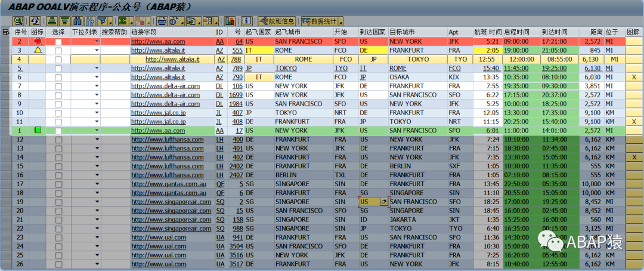Sort the list in descending order
This screenshot has width=644, height=271.
click(x=64, y=20)
